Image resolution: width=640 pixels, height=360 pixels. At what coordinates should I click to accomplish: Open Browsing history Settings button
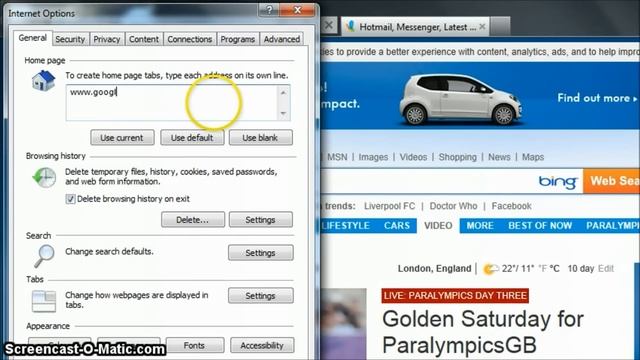260,220
